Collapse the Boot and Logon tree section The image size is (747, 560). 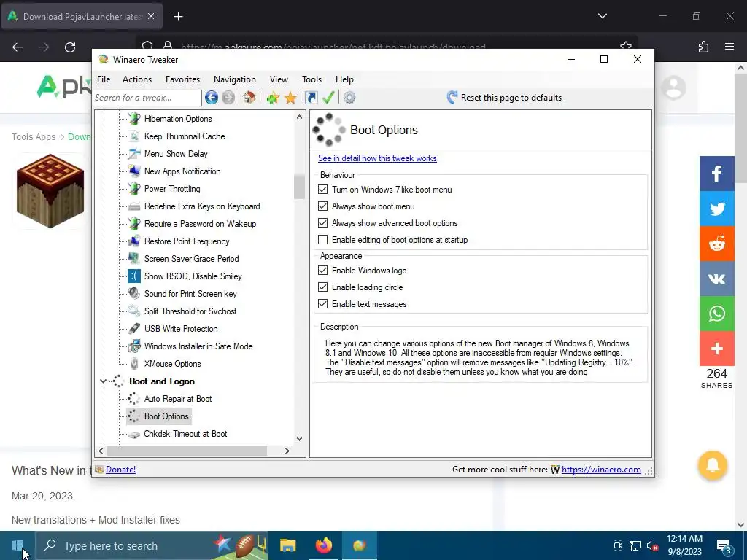[103, 381]
